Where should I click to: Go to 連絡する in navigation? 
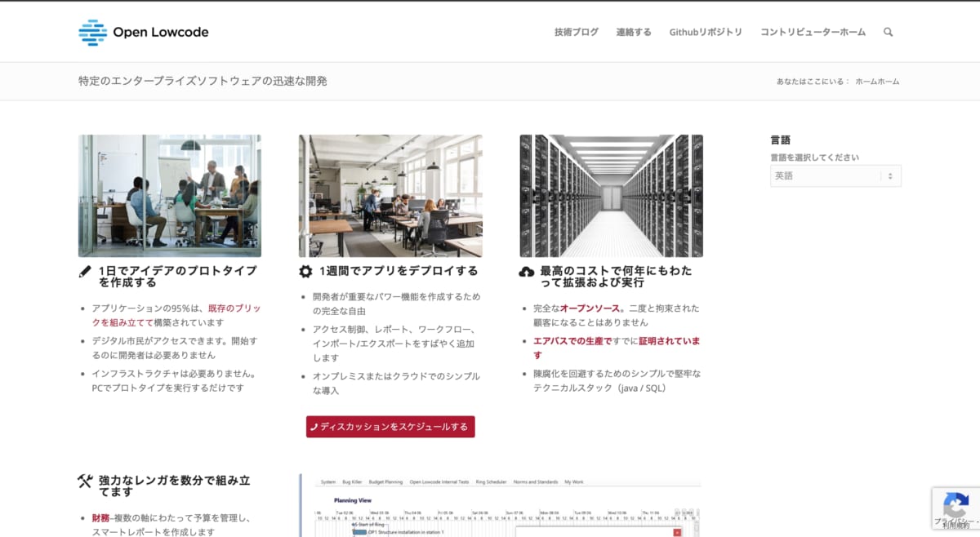pyautogui.click(x=634, y=32)
